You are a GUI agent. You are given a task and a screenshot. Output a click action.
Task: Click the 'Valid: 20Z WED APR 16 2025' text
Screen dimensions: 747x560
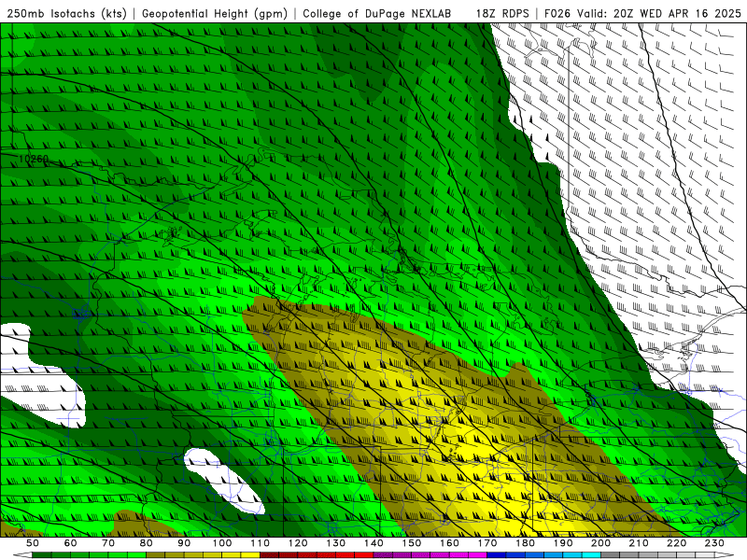pyautogui.click(x=659, y=13)
